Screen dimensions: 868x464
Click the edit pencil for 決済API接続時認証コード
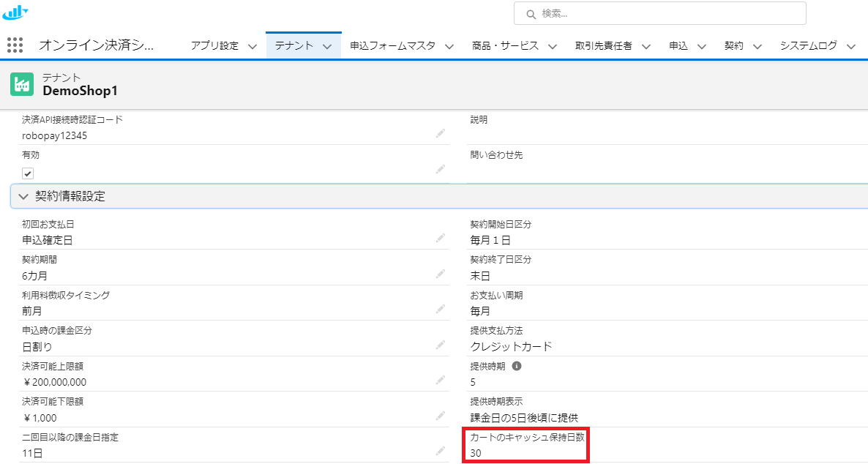[441, 133]
